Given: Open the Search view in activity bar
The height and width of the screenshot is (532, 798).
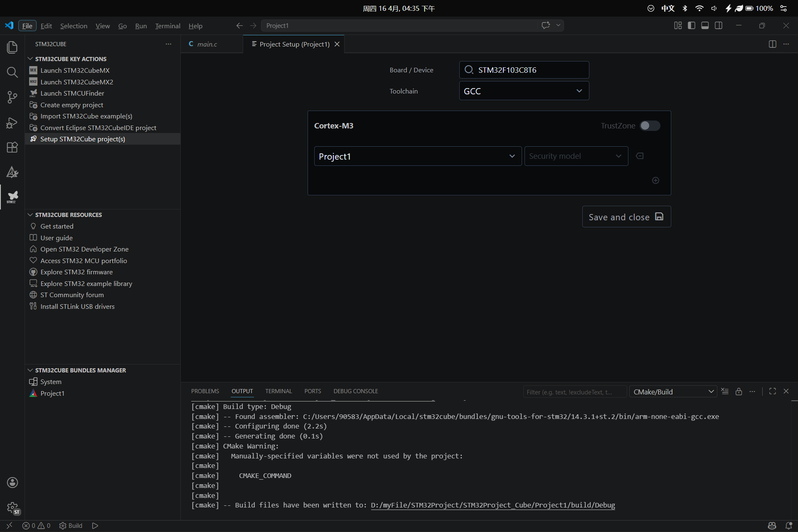Looking at the screenshot, I should pyautogui.click(x=12, y=72).
